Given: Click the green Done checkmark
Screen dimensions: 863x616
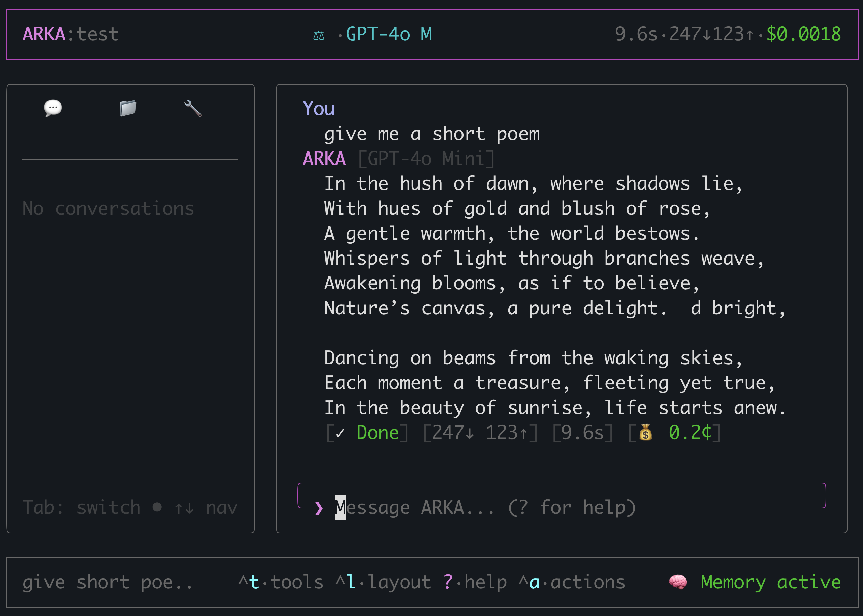Looking at the screenshot, I should pos(367,433).
